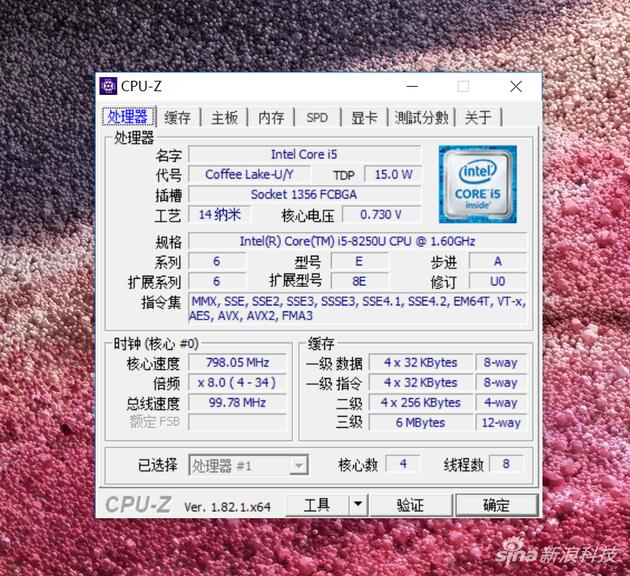
Task: Click the L1 data cache 4 x 32 KBytes
Action: [421, 362]
